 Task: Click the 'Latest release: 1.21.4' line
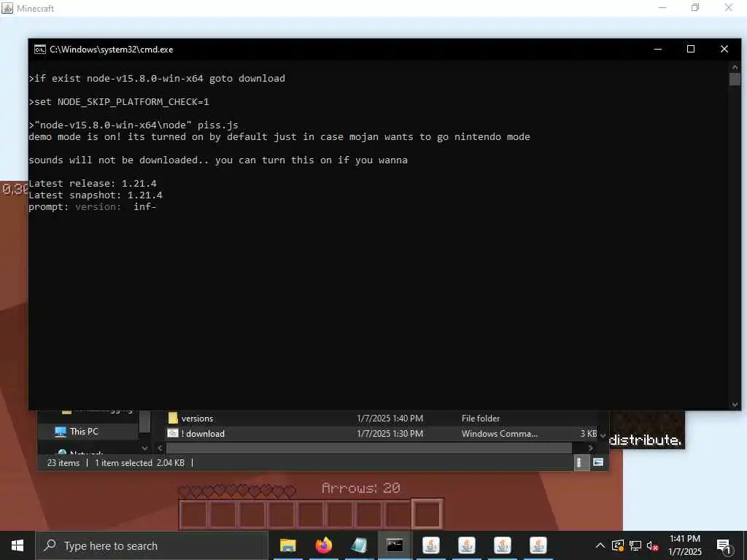click(93, 183)
